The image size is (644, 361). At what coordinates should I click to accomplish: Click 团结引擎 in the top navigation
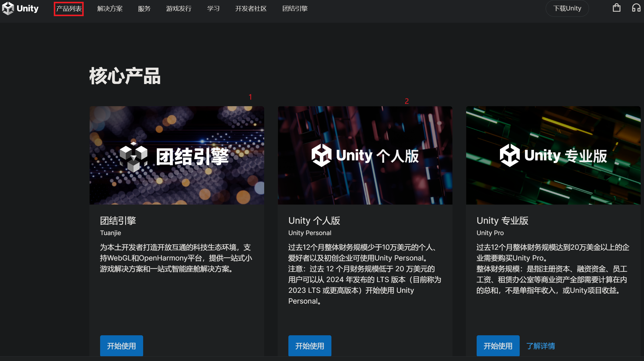point(295,9)
